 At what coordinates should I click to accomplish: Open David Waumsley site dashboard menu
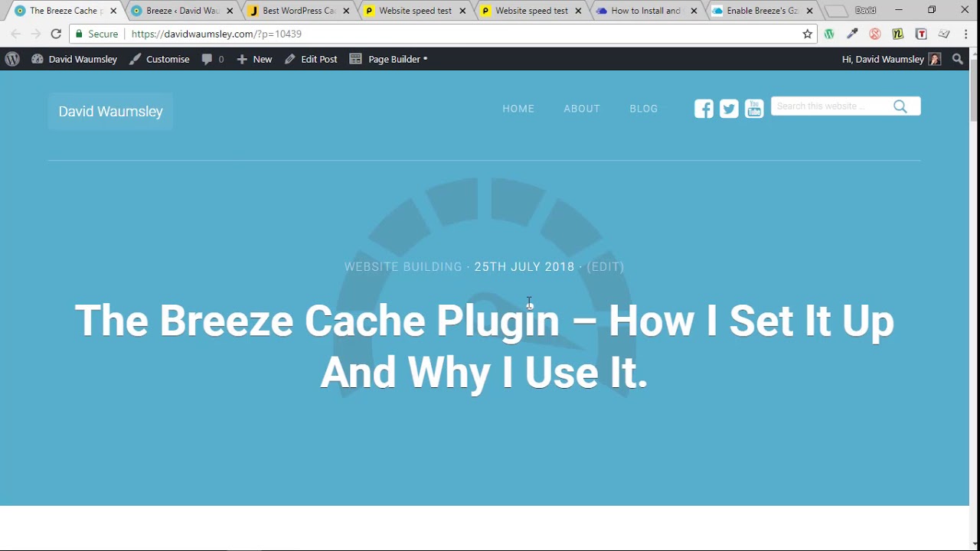[74, 59]
